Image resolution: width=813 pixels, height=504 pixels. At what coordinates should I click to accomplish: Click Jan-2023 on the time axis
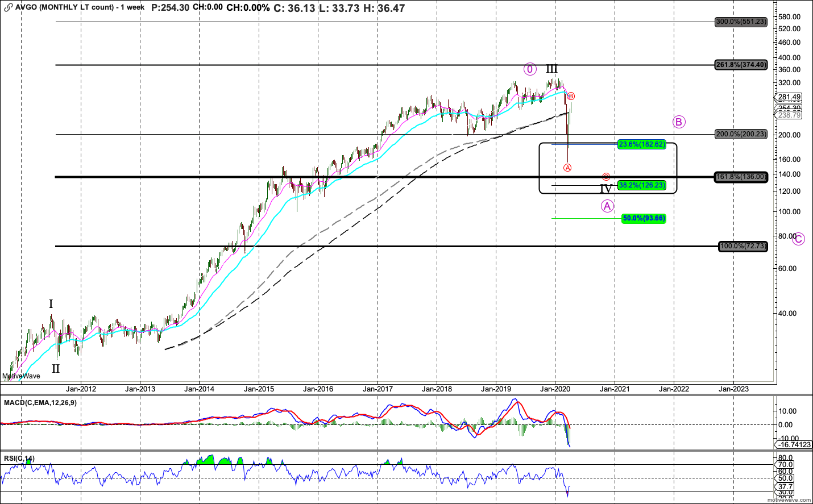[x=733, y=389]
